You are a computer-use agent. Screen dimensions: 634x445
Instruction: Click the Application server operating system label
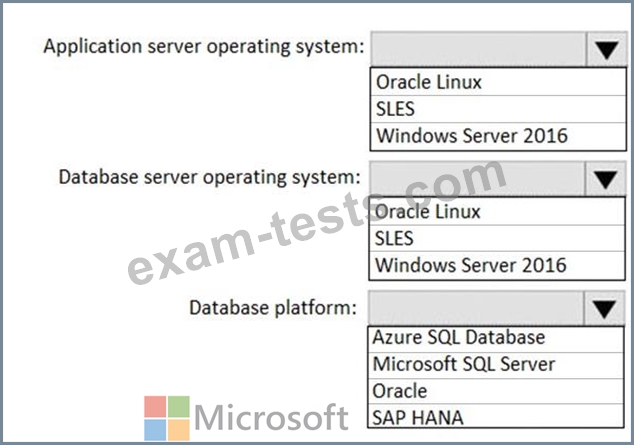pos(203,48)
